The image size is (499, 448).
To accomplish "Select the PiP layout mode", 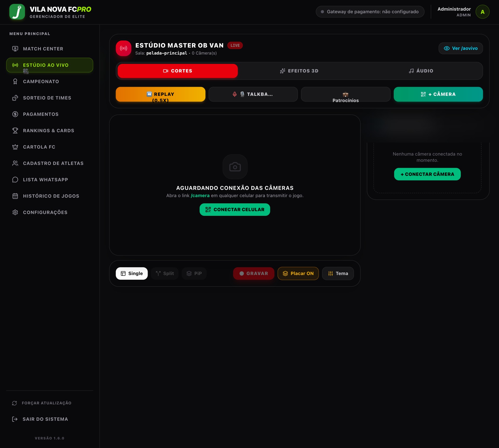I will tap(194, 273).
